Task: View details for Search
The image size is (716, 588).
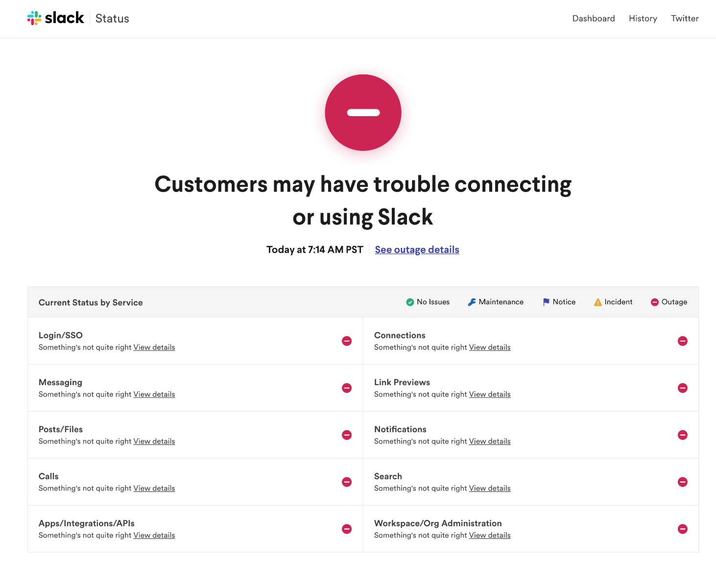Action: pos(490,489)
